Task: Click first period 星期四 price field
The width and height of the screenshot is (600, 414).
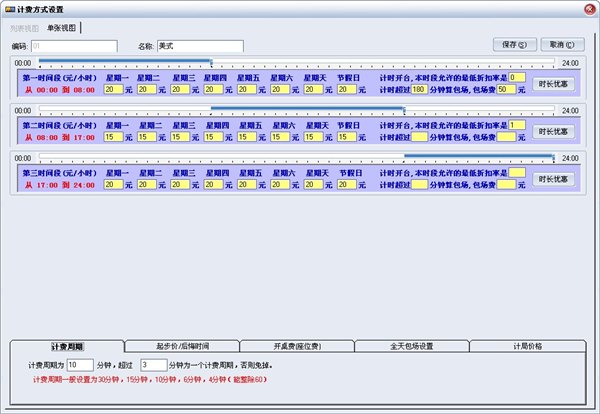Action: click(214, 90)
